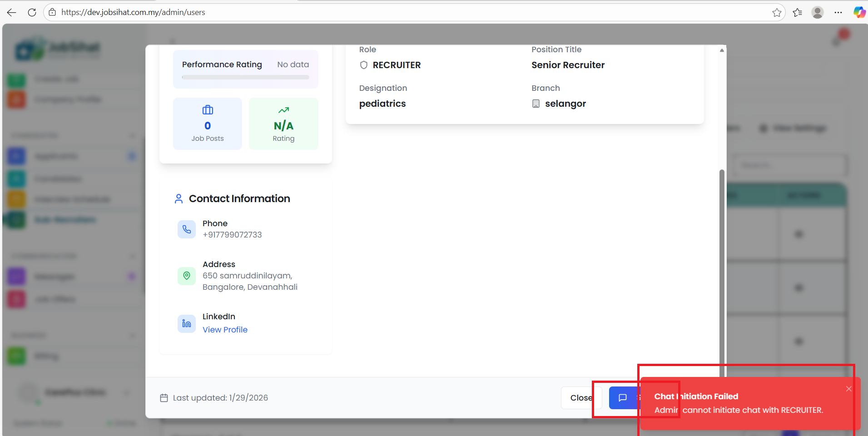This screenshot has width=868, height=436.
Task: Click the Job Posts briefcase icon
Action: [208, 110]
